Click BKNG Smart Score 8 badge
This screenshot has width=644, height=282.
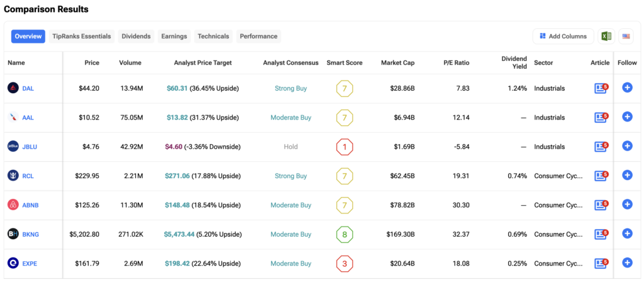point(345,234)
